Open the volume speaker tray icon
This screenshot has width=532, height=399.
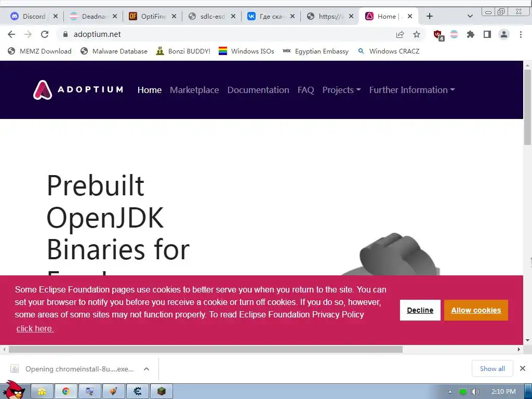[475, 392]
